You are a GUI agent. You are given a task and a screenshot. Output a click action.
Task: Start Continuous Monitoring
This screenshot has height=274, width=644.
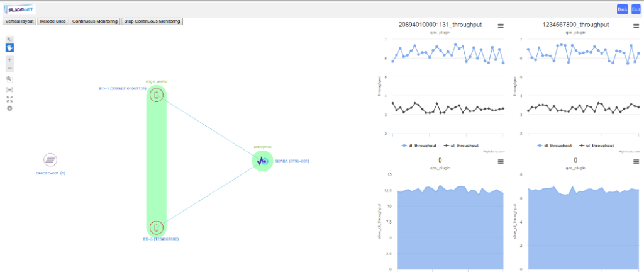pos(94,21)
